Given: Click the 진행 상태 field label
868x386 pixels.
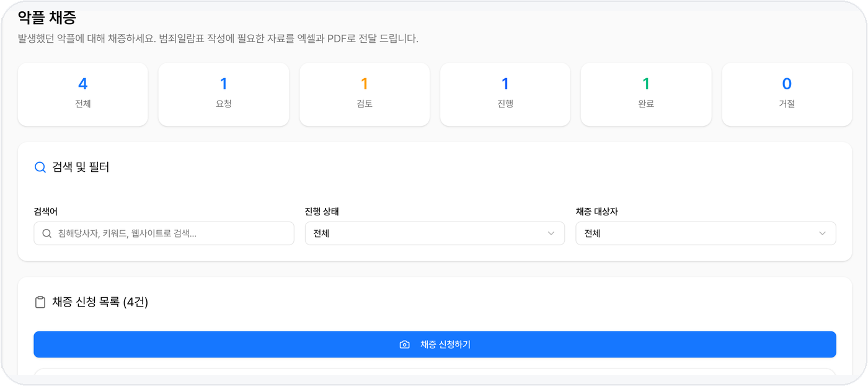Looking at the screenshot, I should tap(322, 212).
